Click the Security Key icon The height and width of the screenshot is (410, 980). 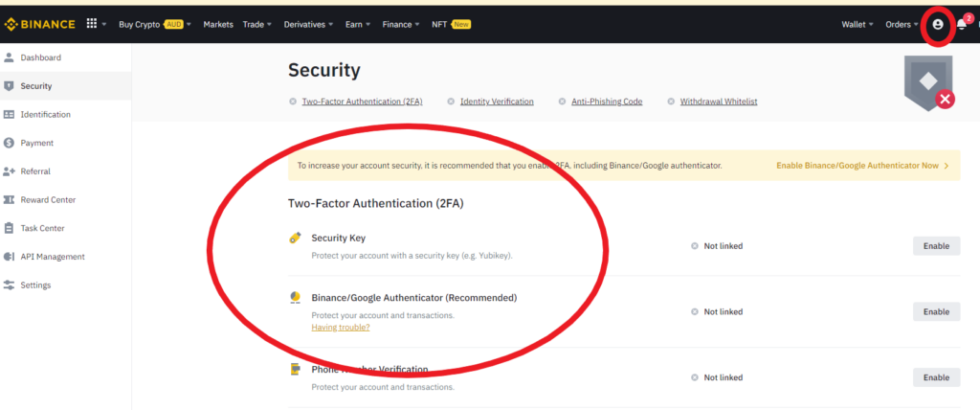295,239
